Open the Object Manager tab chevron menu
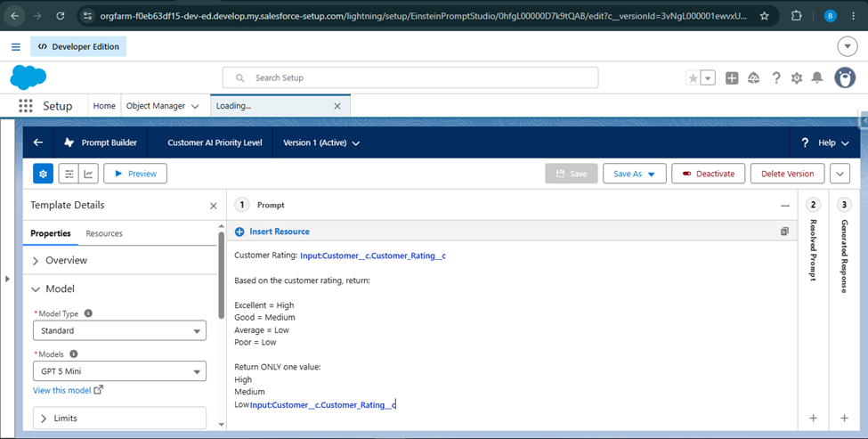Viewport: 868px width, 439px height. click(195, 106)
